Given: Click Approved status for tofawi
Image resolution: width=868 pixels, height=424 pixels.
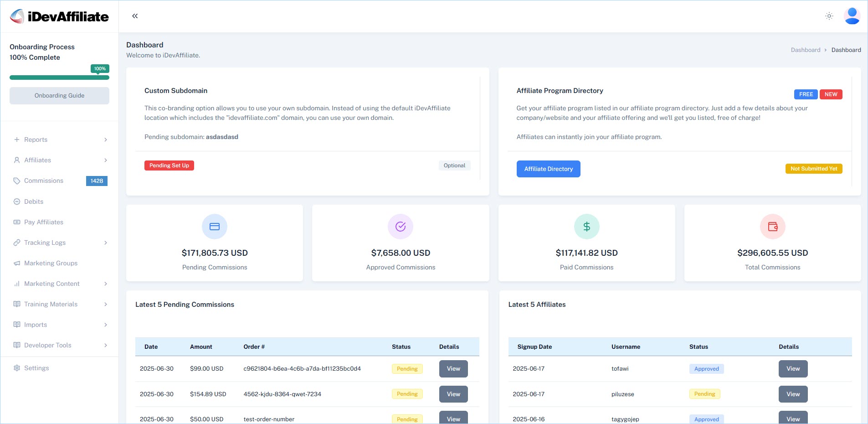Looking at the screenshot, I should pyautogui.click(x=706, y=369).
